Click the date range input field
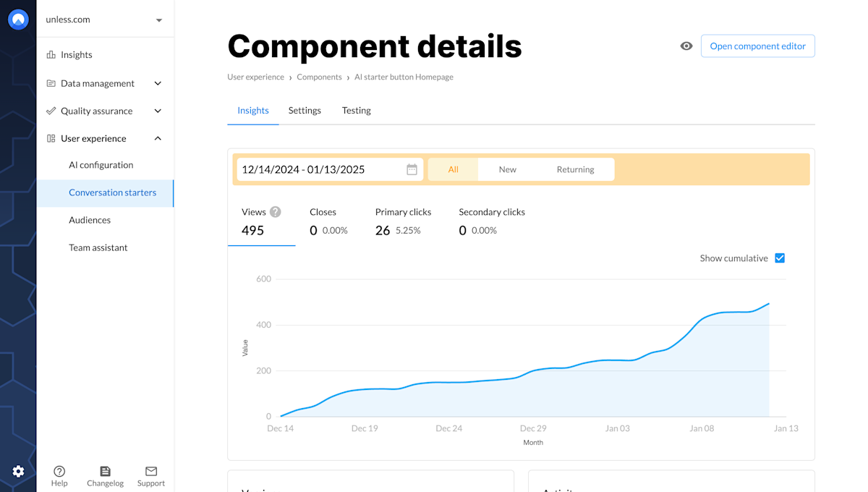The width and height of the screenshot is (868, 492). point(311,169)
